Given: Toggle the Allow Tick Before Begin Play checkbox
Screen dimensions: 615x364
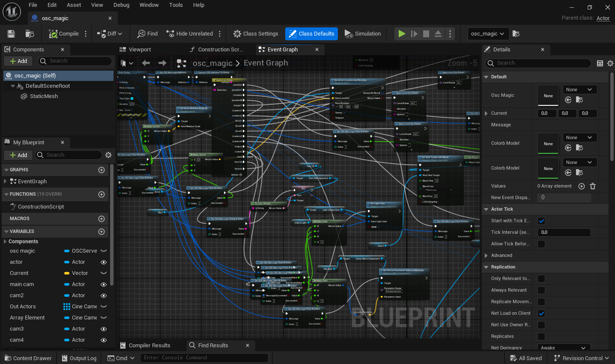Looking at the screenshot, I should [541, 244].
